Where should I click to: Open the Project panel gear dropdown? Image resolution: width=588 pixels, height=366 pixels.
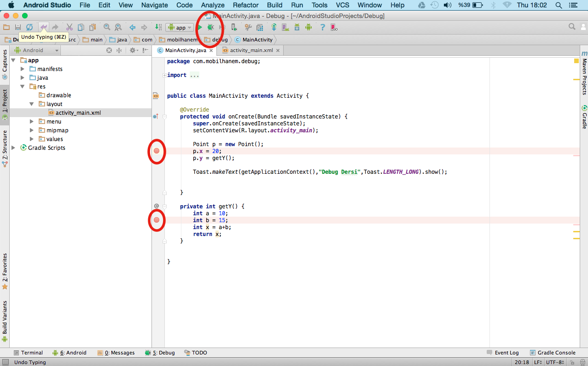(134, 50)
